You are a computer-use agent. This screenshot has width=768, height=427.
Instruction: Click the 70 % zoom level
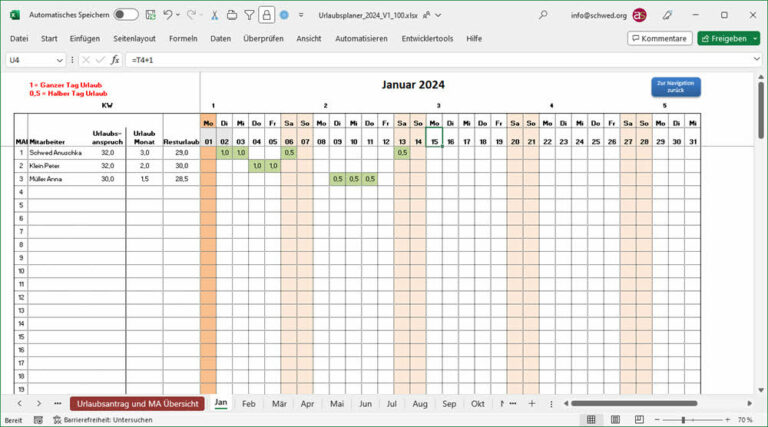point(745,420)
